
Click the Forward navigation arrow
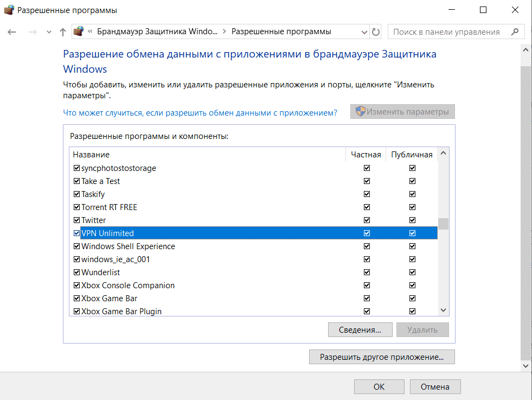click(31, 31)
